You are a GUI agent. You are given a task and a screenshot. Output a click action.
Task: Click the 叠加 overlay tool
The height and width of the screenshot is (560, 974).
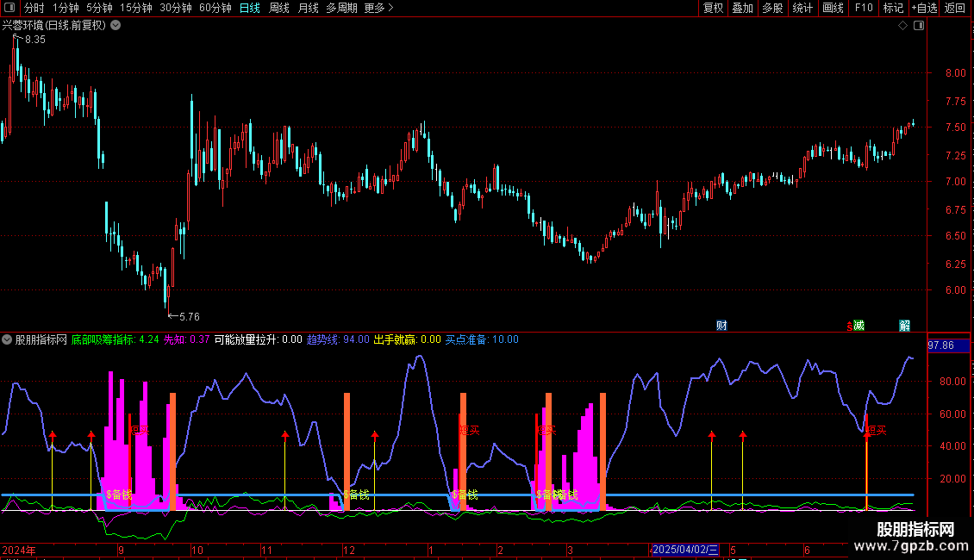click(742, 9)
